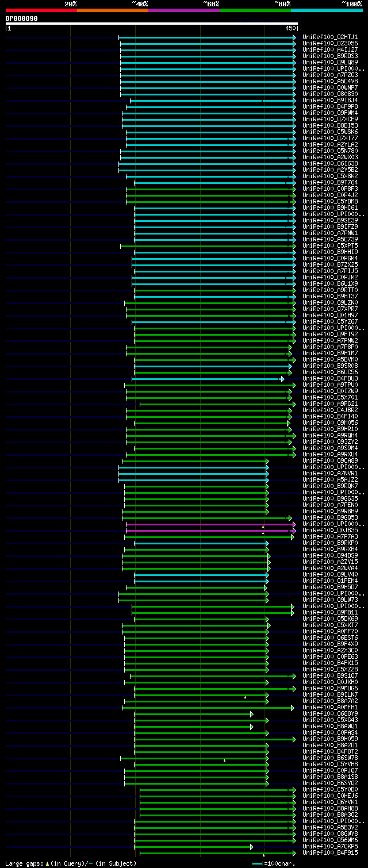The width and height of the screenshot is (368, 868).
Task: Click the arrowhead of hit B9H5D7
Action: [265, 587]
